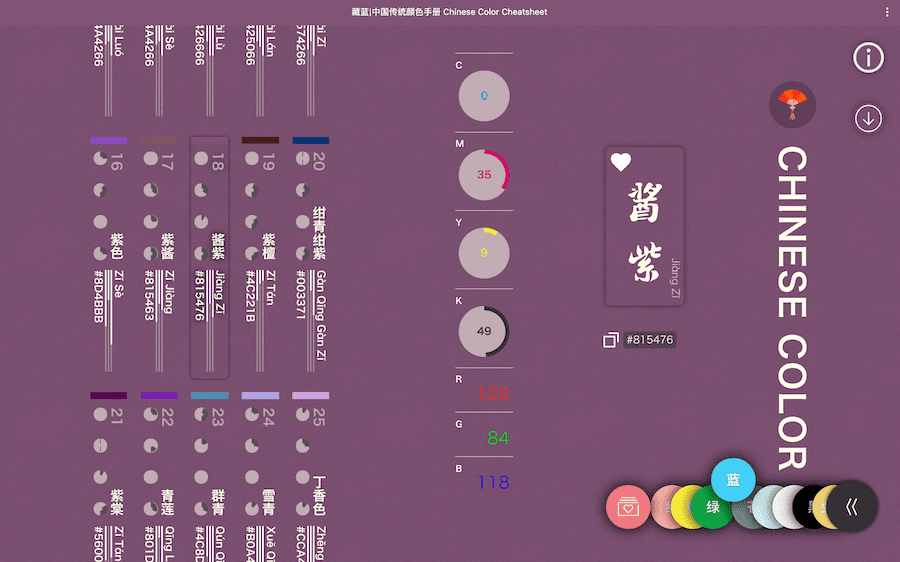The width and height of the screenshot is (900, 562).
Task: Toggle the white heart favorite icon
Action: (620, 162)
